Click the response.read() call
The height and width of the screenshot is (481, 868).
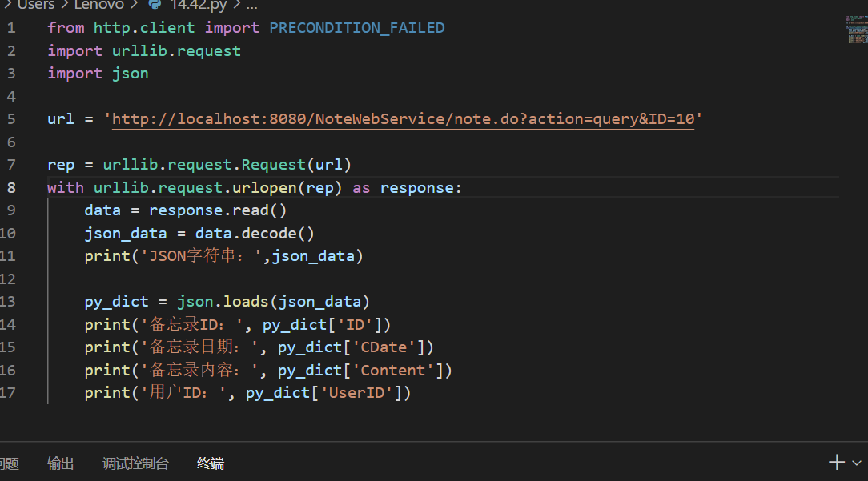pos(218,210)
